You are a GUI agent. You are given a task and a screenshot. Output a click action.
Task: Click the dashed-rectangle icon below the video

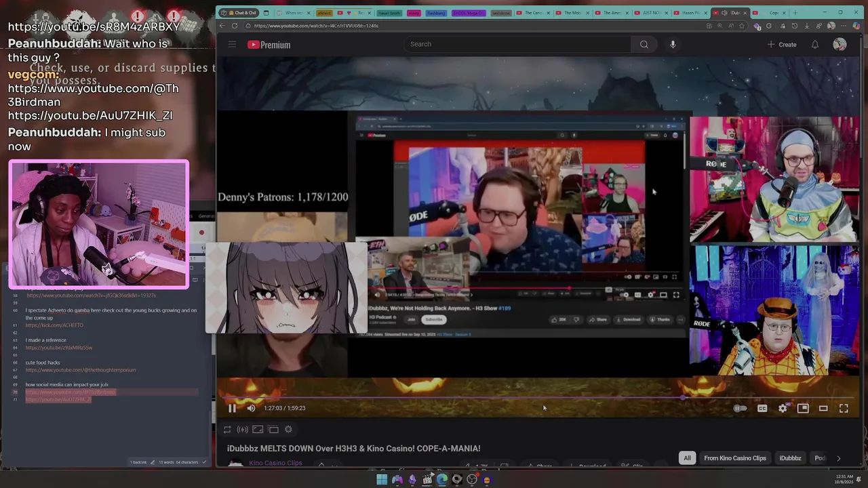coord(273,429)
